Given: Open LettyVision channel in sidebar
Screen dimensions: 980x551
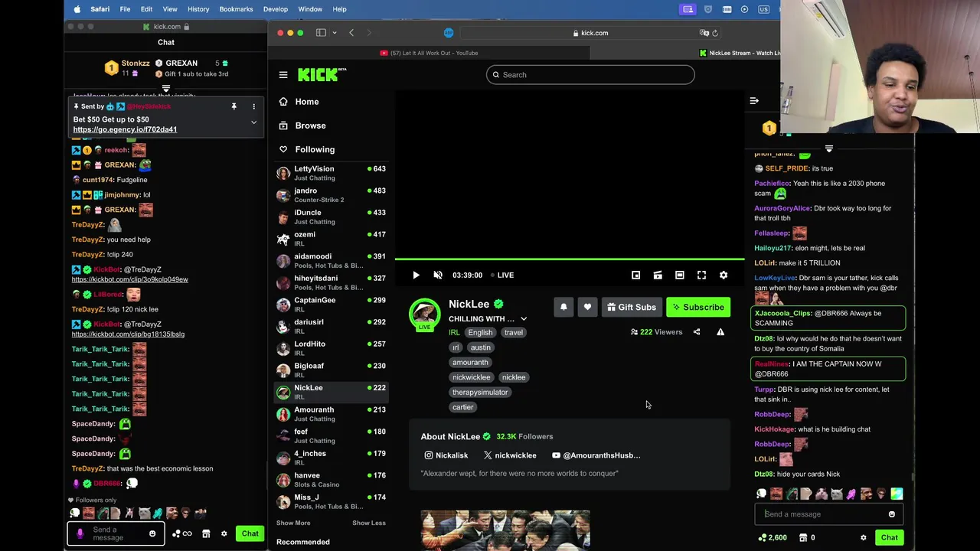Looking at the screenshot, I should pos(332,173).
